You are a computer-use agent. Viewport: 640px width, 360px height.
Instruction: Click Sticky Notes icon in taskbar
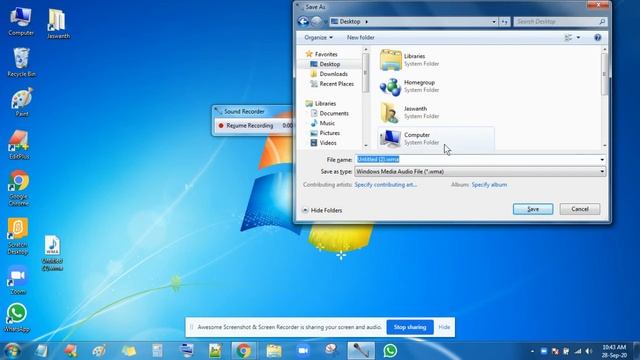coord(129,351)
